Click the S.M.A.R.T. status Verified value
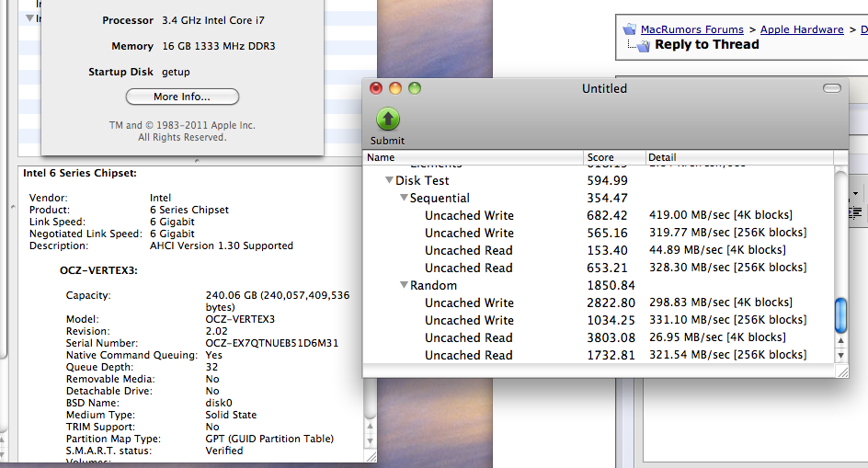 coord(224,451)
